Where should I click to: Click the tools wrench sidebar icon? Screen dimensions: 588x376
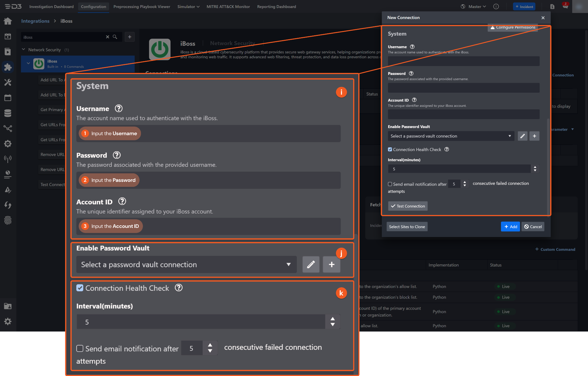[8, 82]
